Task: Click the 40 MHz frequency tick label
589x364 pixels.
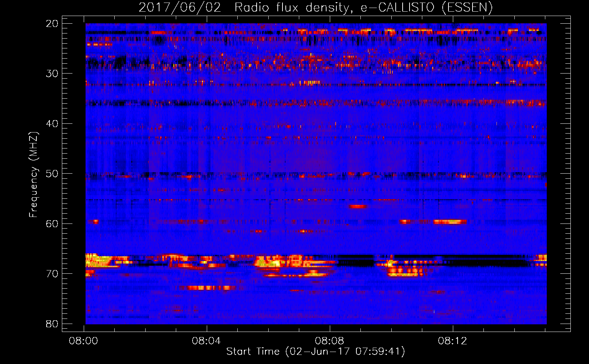Action: pos(52,124)
